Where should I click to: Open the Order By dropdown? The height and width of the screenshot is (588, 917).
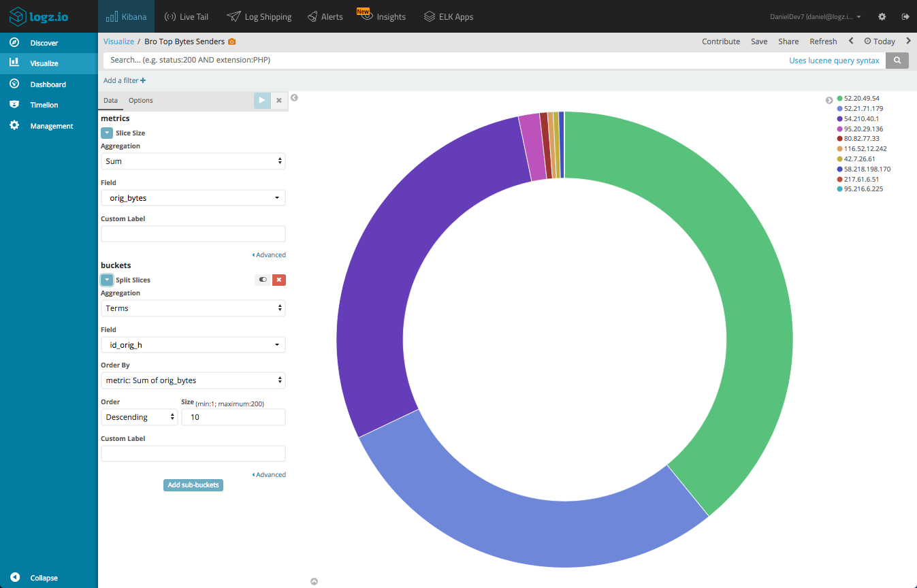point(193,380)
